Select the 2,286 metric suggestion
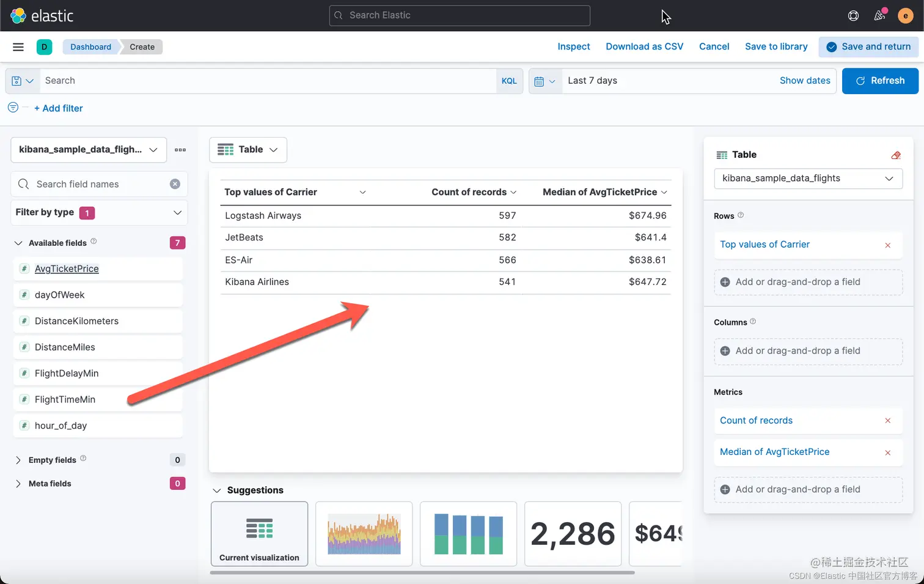Image resolution: width=924 pixels, height=584 pixels. click(573, 534)
